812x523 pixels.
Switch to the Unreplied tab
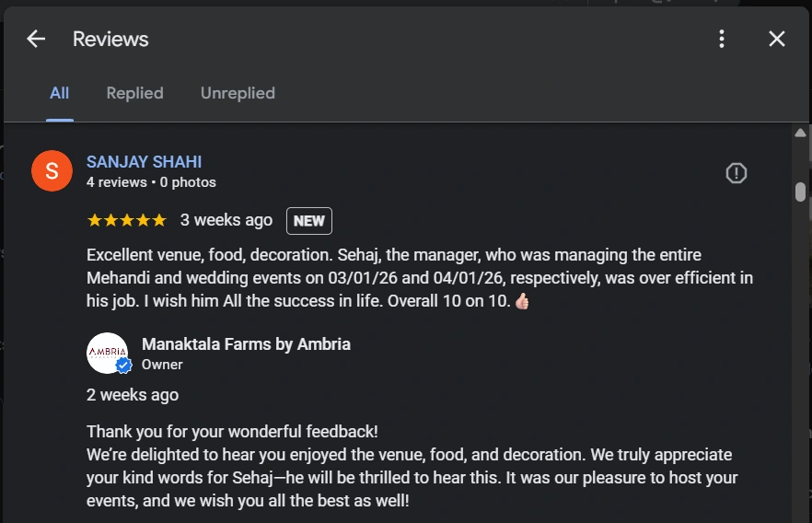point(238,93)
